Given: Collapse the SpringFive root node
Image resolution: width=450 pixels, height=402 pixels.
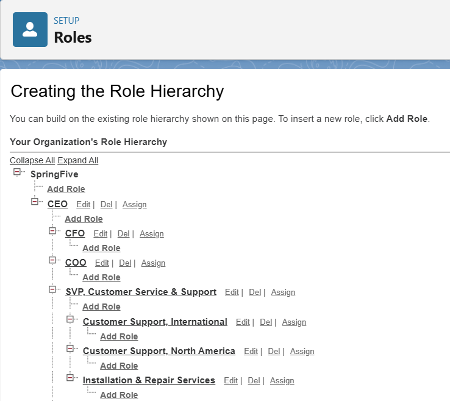Looking at the screenshot, I should (x=17, y=172).
